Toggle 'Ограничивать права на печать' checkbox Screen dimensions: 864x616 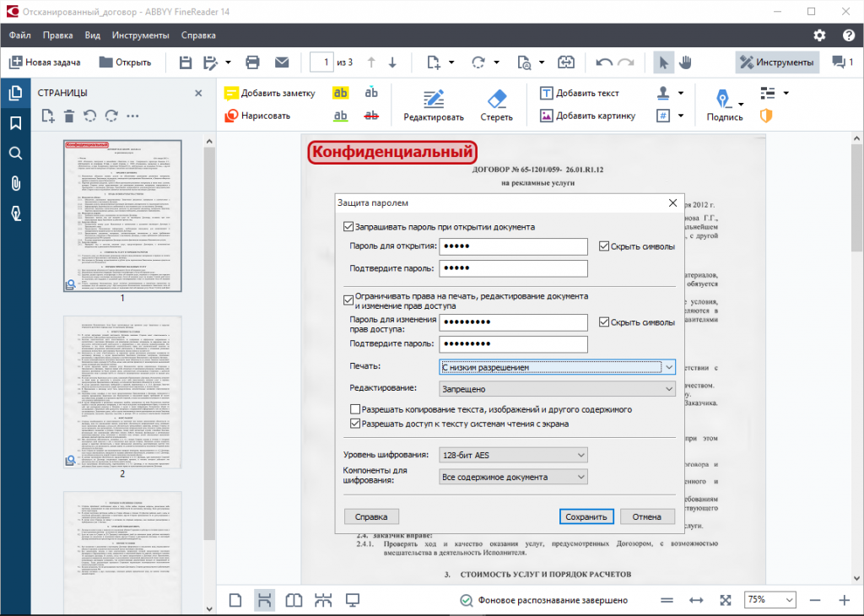click(x=348, y=300)
